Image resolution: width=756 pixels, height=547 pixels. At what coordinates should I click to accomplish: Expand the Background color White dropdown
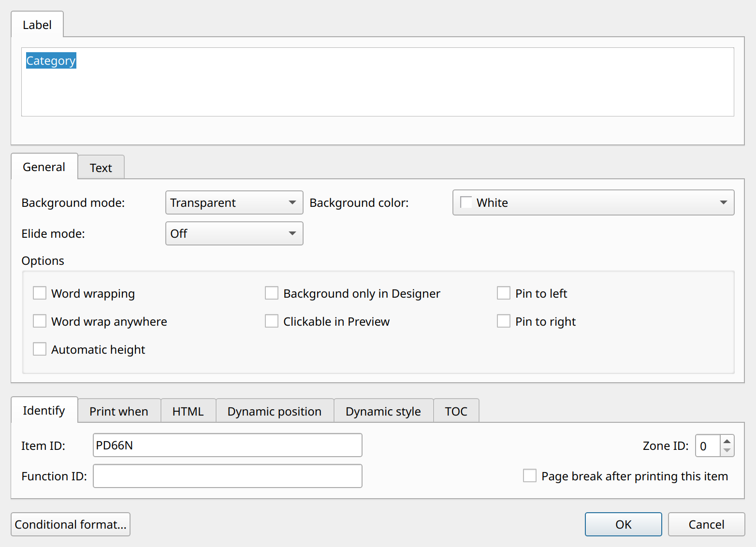(x=594, y=202)
